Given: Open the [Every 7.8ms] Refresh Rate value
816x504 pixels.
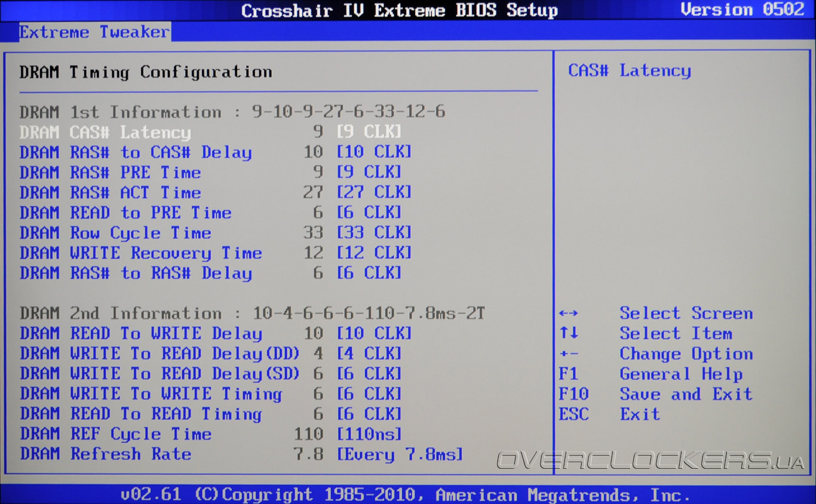Looking at the screenshot, I should pos(400,454).
